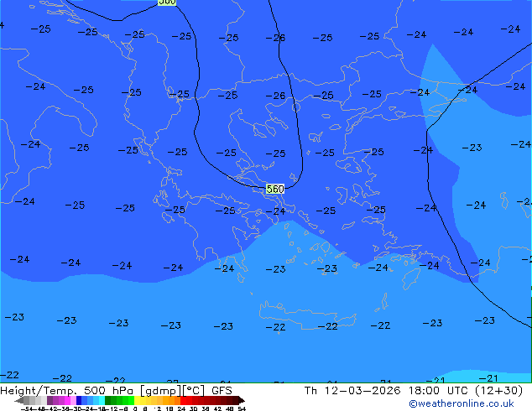Image resolution: width=532 pixels, height=411 pixels.
Task: Click the 'Th' weekday abbreviation
Action: coord(310,391)
